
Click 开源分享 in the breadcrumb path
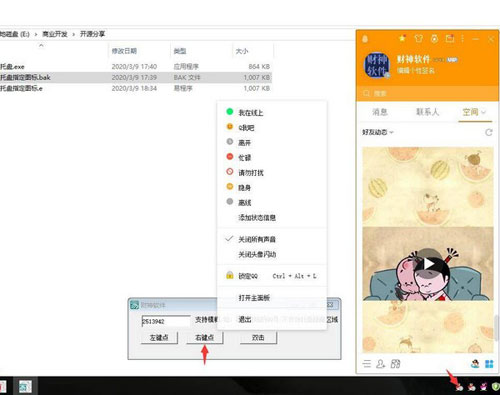click(92, 34)
